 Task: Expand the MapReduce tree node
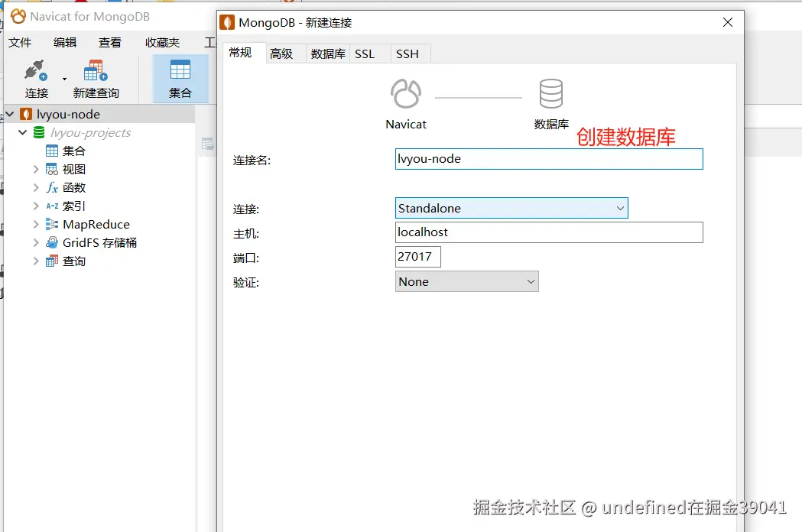coord(36,225)
